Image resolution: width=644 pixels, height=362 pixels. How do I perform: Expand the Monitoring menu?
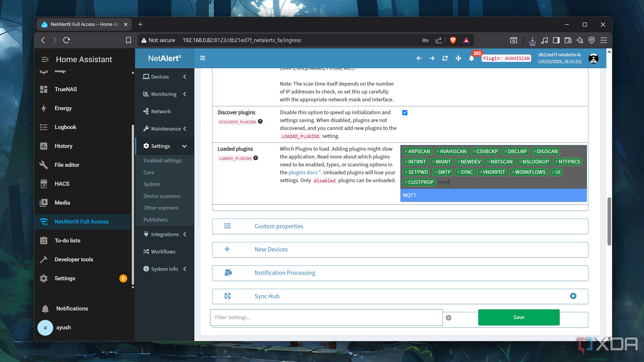click(x=165, y=94)
